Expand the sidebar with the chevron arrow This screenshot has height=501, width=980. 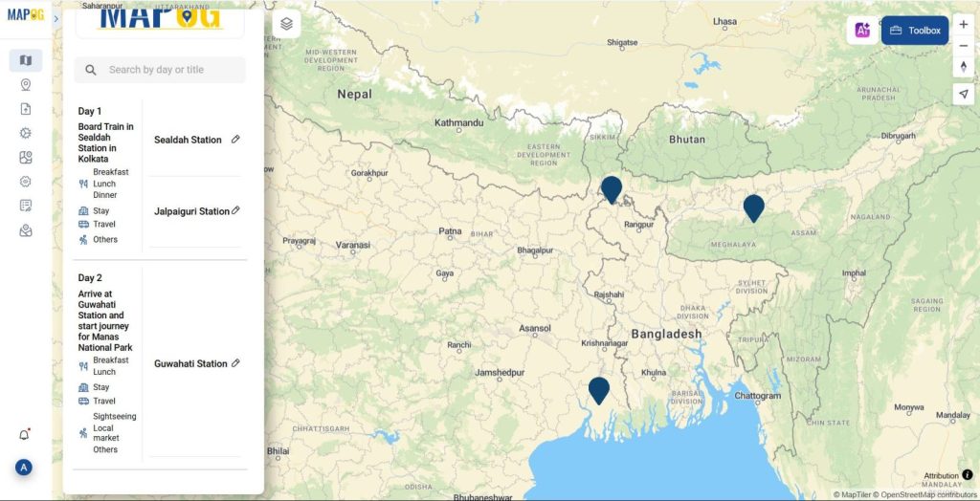56,19
